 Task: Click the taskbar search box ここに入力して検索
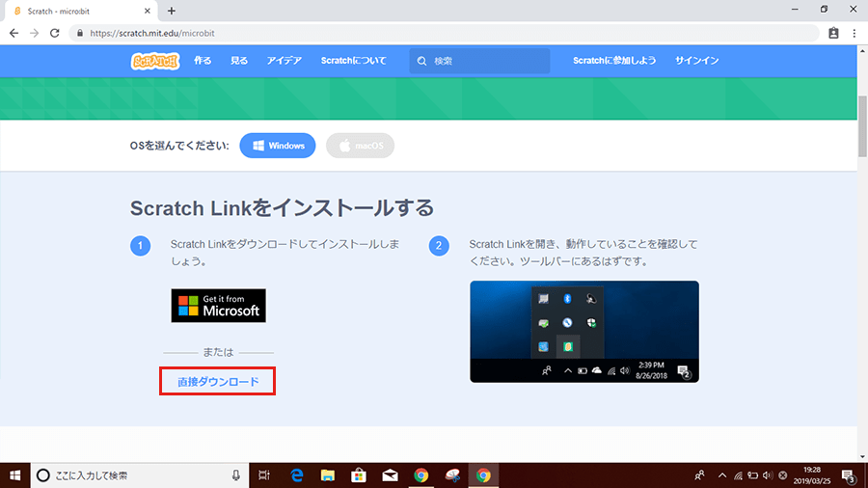tap(140, 475)
